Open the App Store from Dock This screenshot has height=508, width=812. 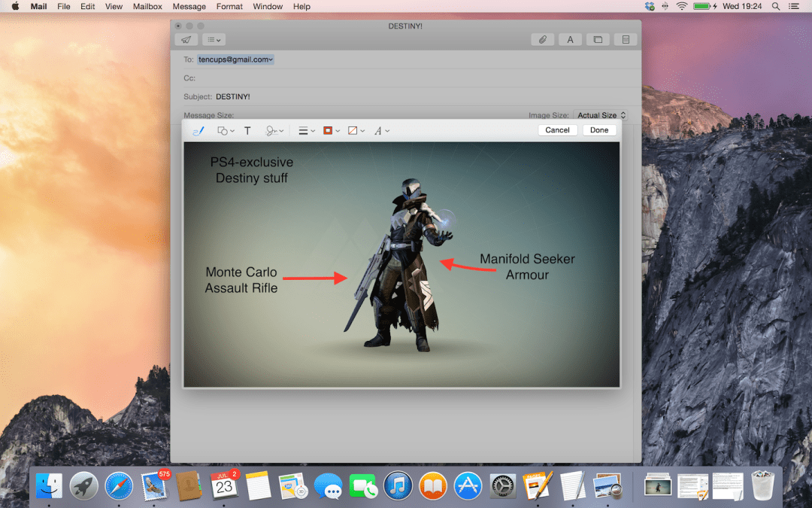pos(468,487)
